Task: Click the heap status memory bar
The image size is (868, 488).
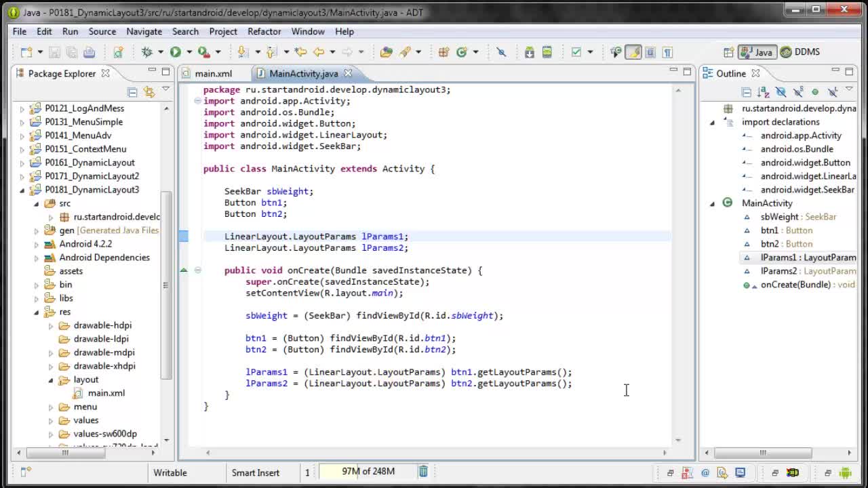Action: 368,471
